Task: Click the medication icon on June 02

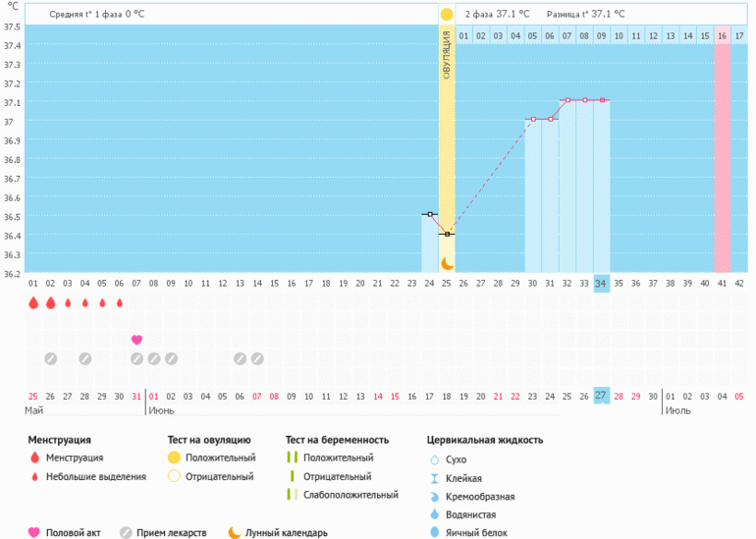Action: click(x=171, y=358)
